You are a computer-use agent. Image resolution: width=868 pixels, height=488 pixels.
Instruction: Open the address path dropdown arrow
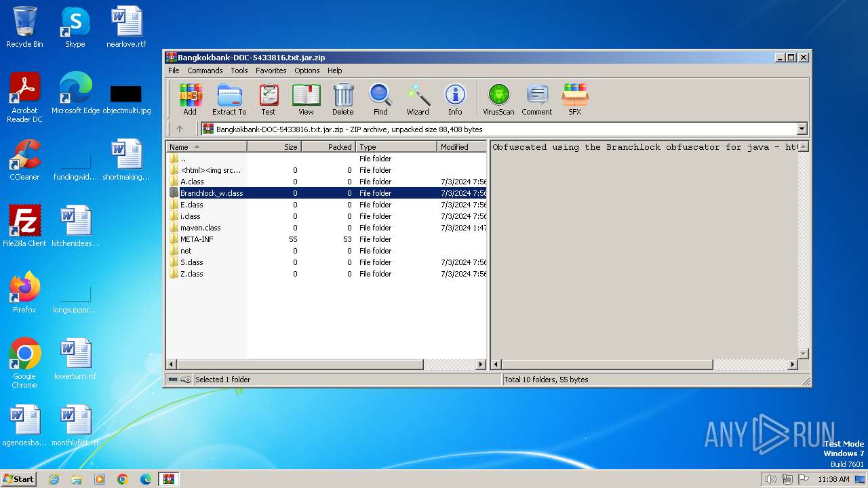pos(802,129)
